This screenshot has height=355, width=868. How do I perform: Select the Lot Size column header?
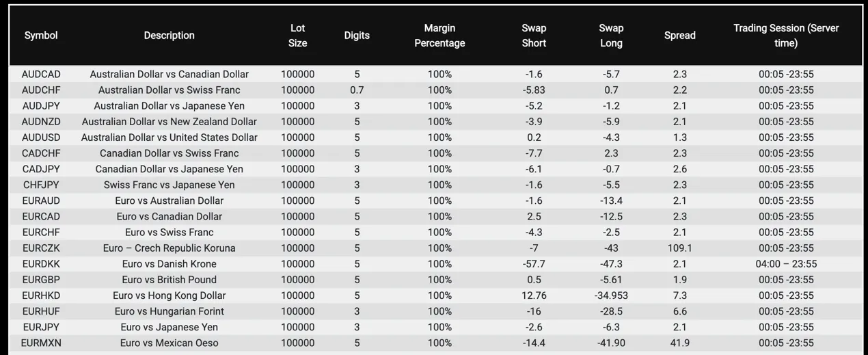pos(298,36)
